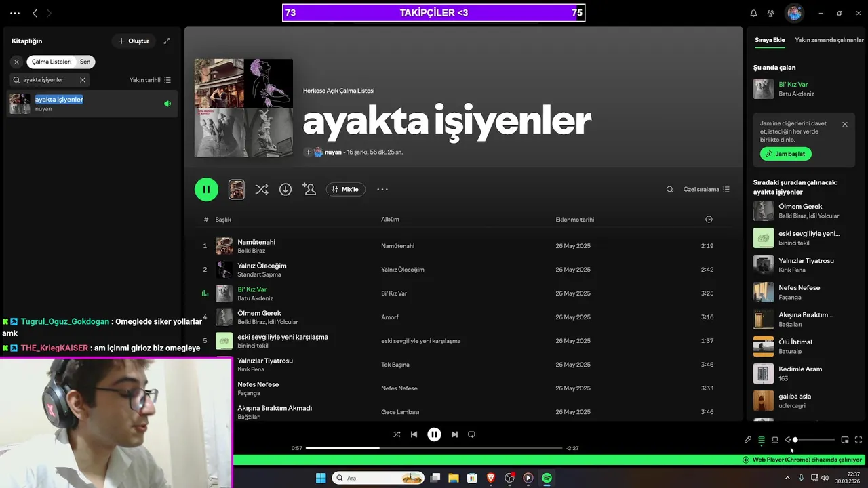868x488 pixels.
Task: Download the ayakta işiyenler playlist
Action: coord(285,190)
